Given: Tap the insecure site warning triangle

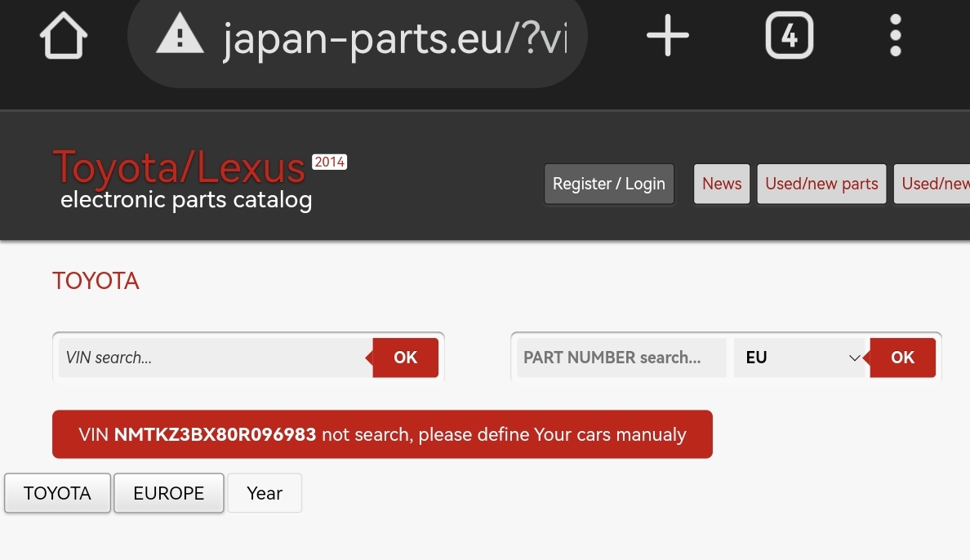Looking at the screenshot, I should click(x=180, y=37).
